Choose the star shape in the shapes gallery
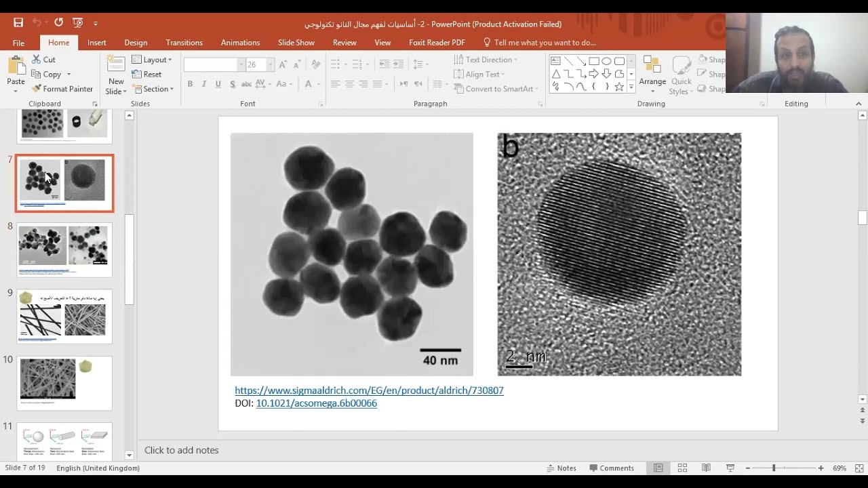This screenshot has height=488, width=868. coord(618,87)
